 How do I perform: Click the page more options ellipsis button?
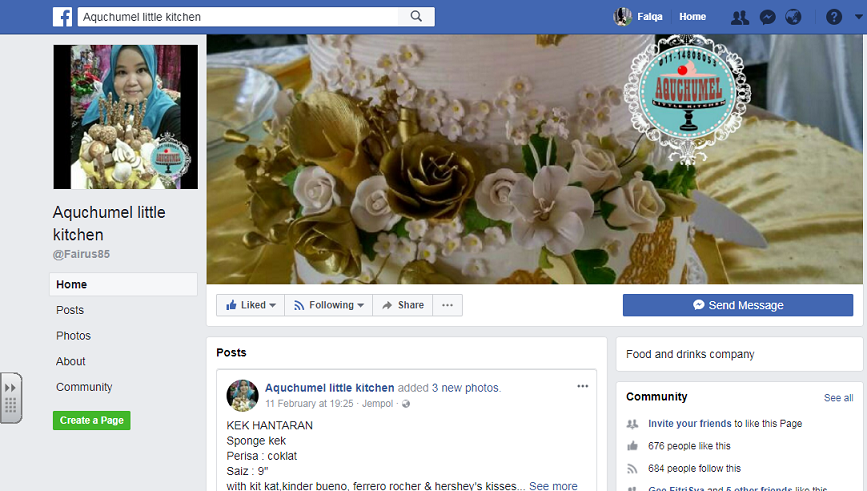447,305
